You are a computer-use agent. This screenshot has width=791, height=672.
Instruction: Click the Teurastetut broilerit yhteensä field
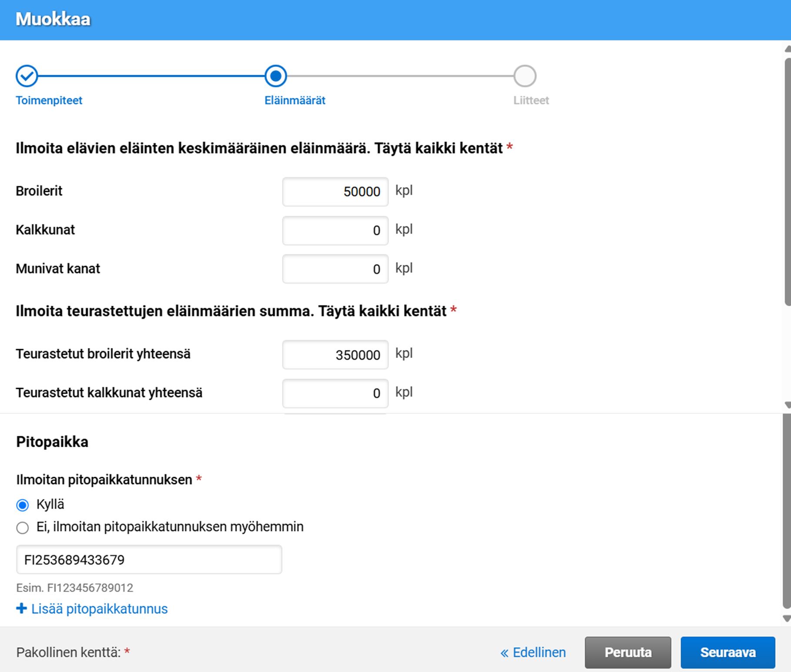point(335,354)
